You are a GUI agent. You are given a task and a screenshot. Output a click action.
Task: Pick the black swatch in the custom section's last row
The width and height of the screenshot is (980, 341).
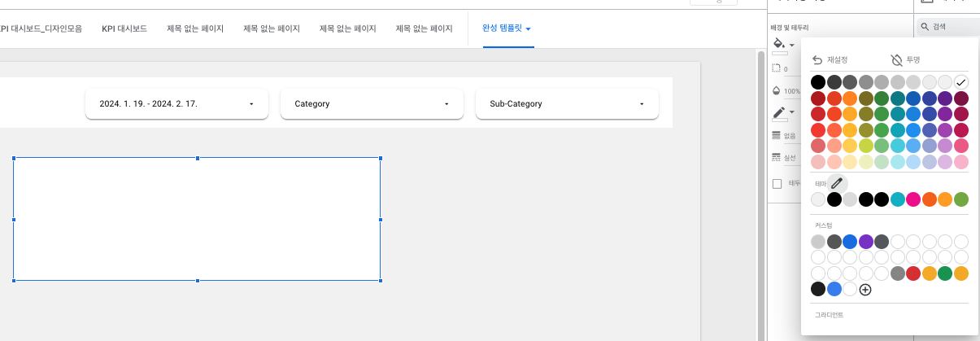818,289
